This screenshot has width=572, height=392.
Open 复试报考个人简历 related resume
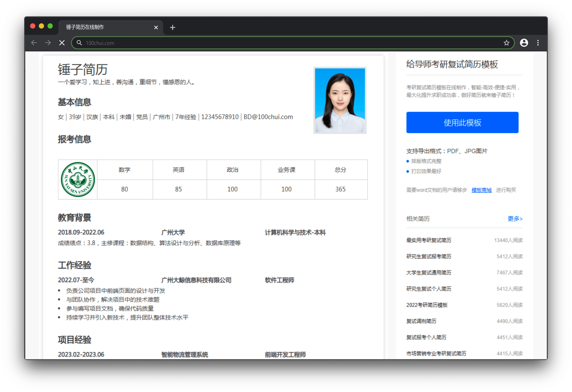click(426, 337)
